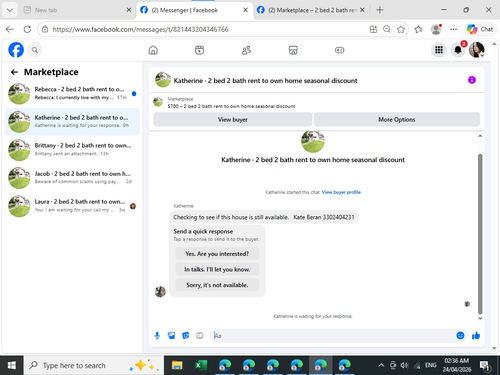
Task: Show hidden system tray icons
Action: click(x=381, y=365)
